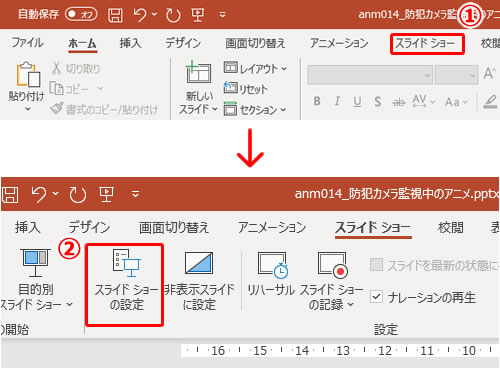500x368 pixels.
Task: Open the font name combo box
Action: (370, 75)
